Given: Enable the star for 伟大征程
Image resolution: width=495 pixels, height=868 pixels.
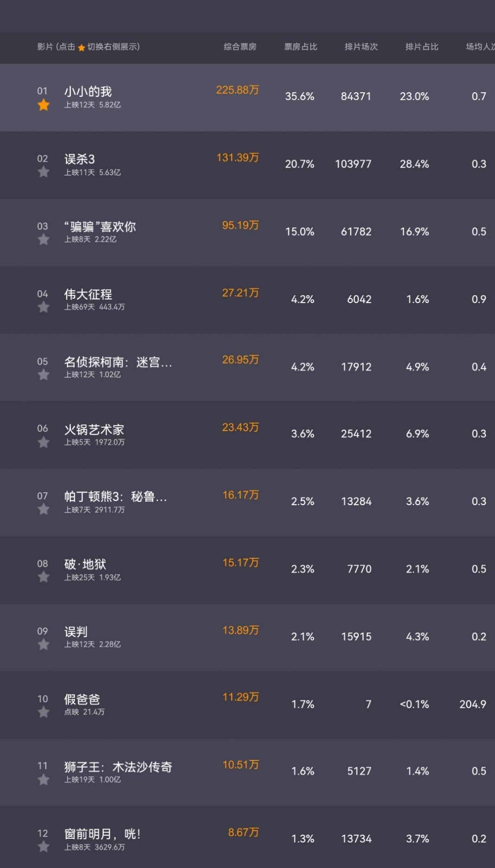Looking at the screenshot, I should pos(44,307).
